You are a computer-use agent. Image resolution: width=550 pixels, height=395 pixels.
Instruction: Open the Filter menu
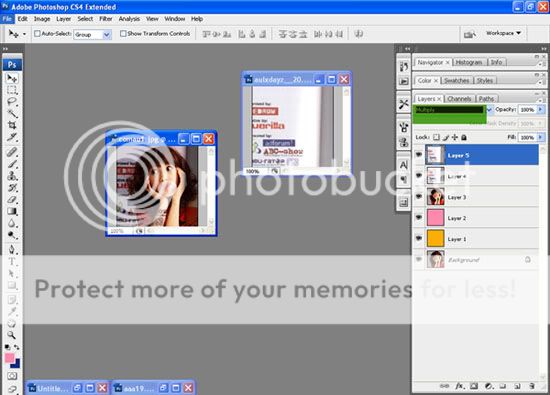106,19
